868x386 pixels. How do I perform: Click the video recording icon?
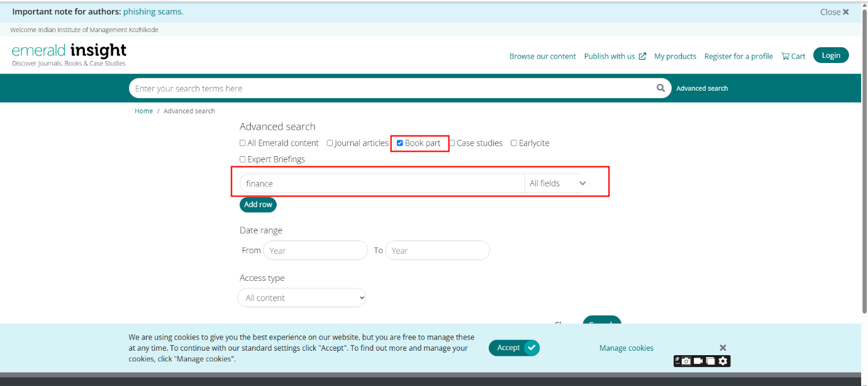pyautogui.click(x=698, y=361)
